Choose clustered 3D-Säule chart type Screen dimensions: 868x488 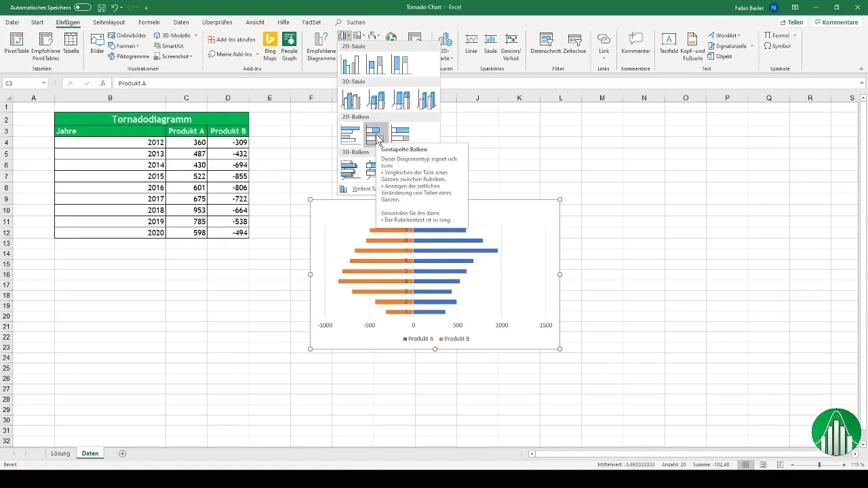351,100
